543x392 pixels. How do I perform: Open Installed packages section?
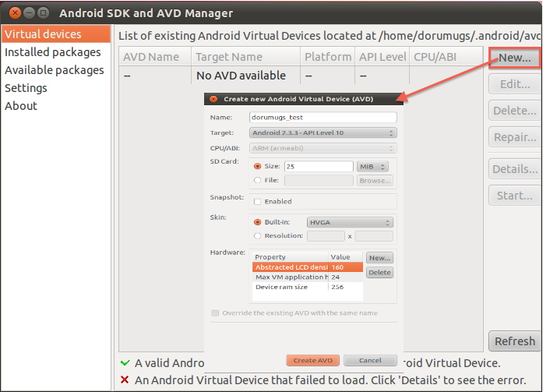coord(53,52)
